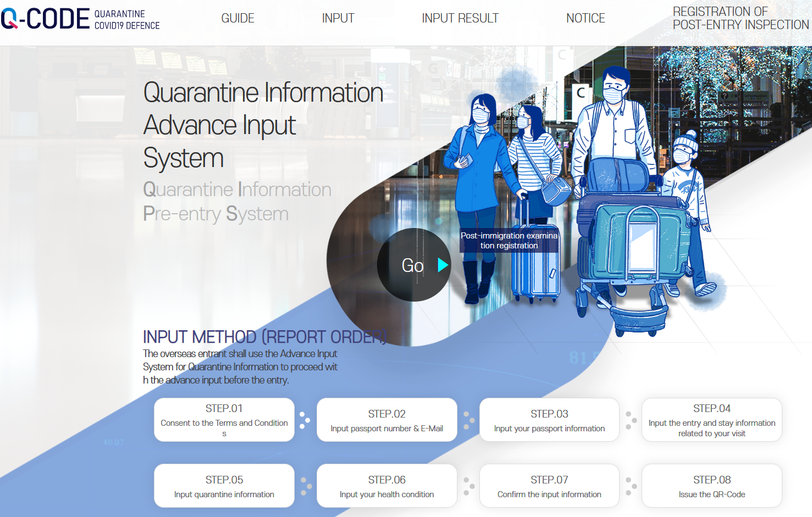Open the GUIDE menu

pyautogui.click(x=237, y=19)
